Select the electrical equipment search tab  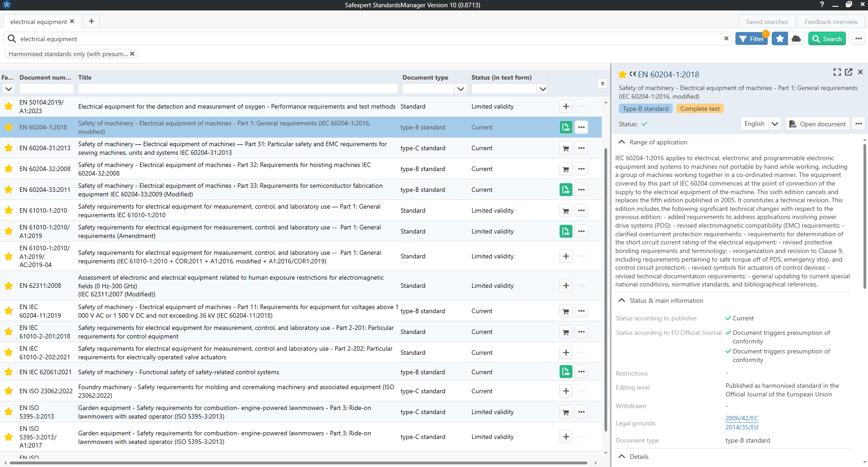coord(39,22)
